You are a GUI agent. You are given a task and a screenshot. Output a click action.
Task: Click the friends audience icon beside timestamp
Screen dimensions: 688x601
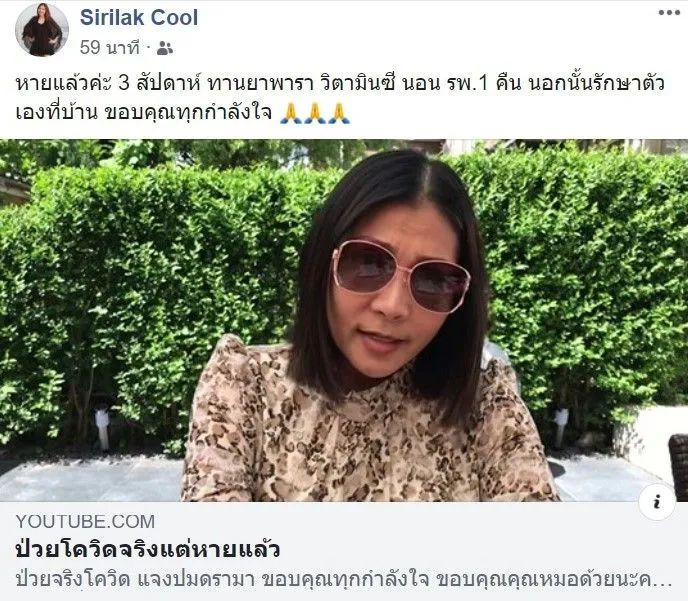click(165, 48)
